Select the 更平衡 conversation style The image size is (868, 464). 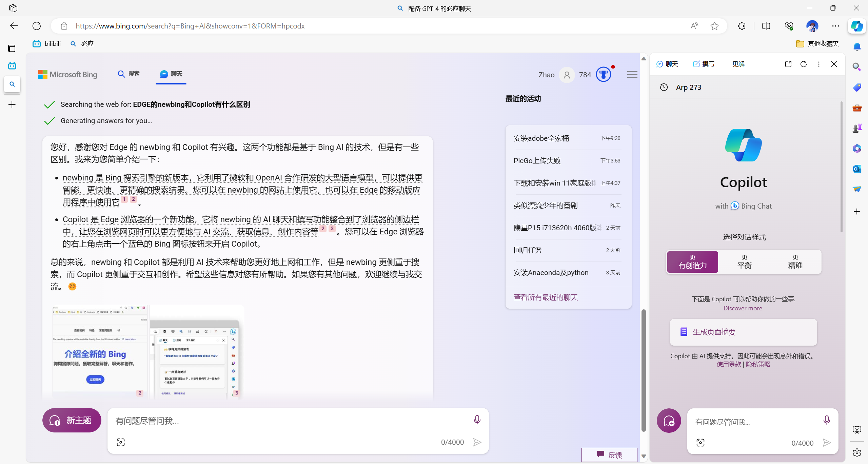744,262
